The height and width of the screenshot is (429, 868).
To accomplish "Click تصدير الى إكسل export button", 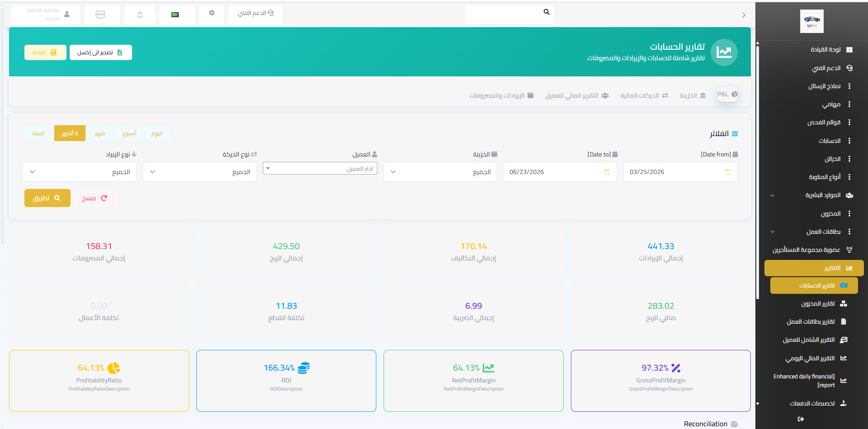I will coord(101,52).
